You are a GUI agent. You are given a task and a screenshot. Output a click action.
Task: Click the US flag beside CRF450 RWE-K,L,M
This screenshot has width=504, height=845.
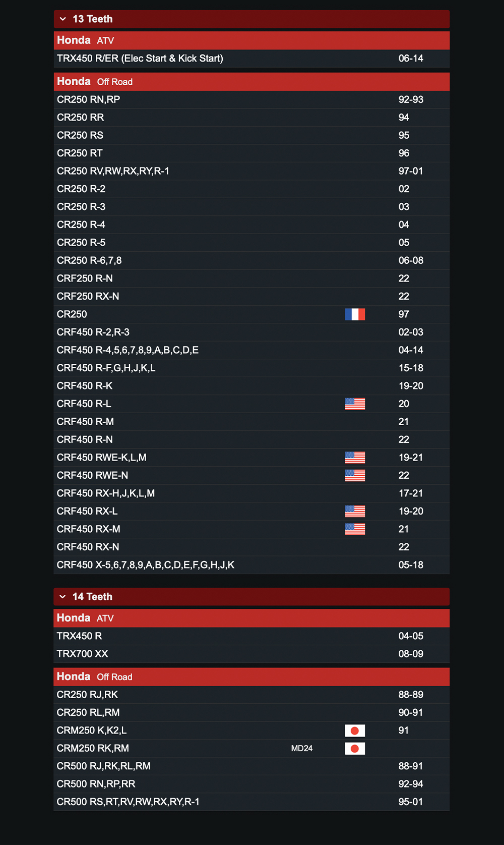[355, 458]
